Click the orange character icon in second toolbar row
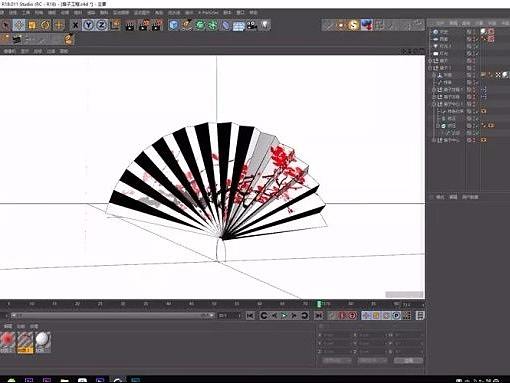Screen dimensions: 510x383 [x=69, y=39]
